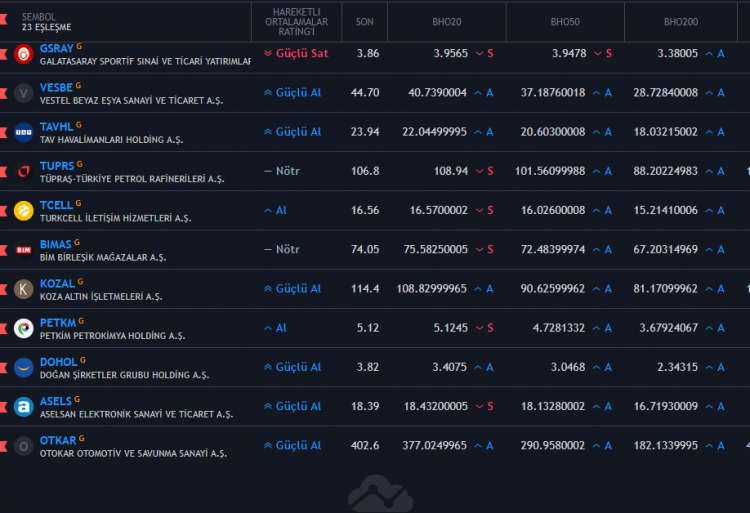Open the DOHOL symbol link
The width and height of the screenshot is (750, 513).
coord(58,362)
